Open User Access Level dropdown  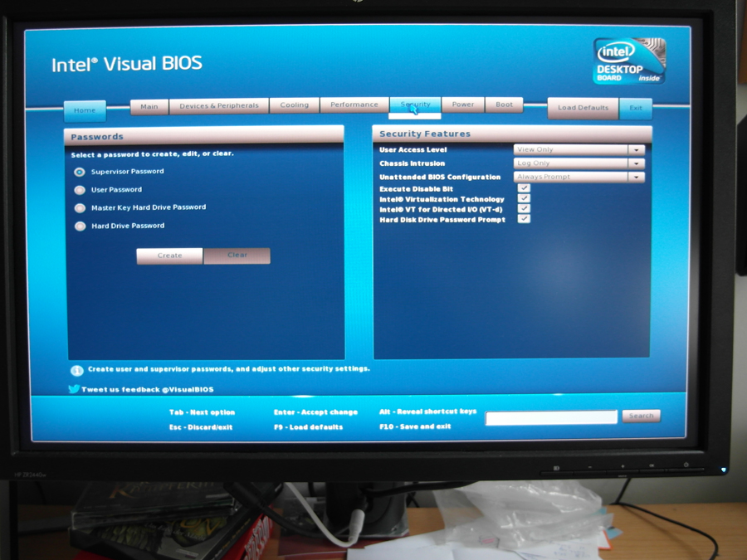(579, 149)
